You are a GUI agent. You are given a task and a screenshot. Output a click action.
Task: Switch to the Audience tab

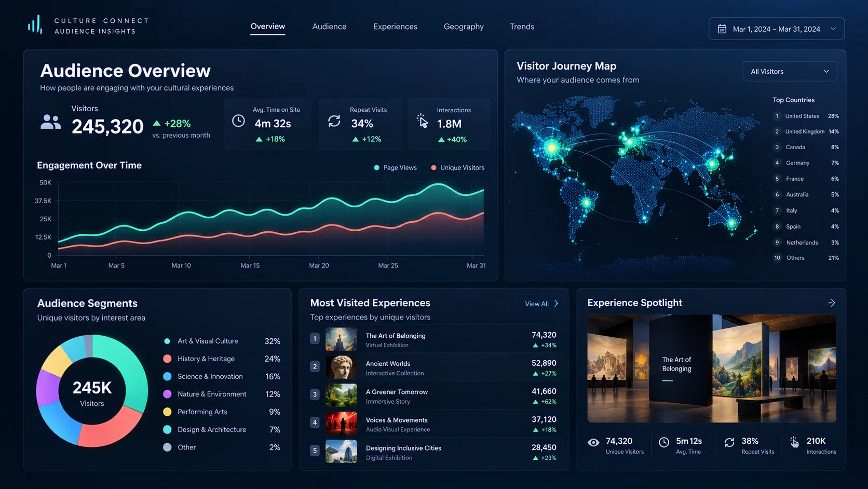click(329, 27)
